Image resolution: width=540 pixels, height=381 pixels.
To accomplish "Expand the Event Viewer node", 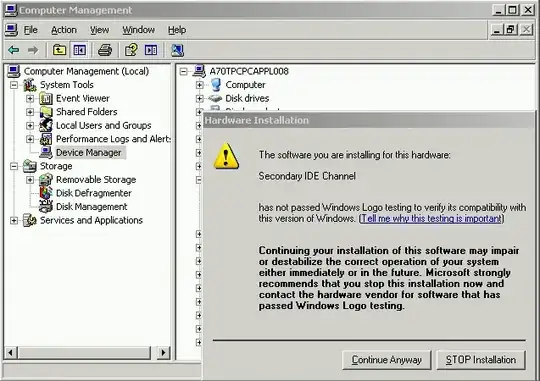I will click(x=30, y=99).
